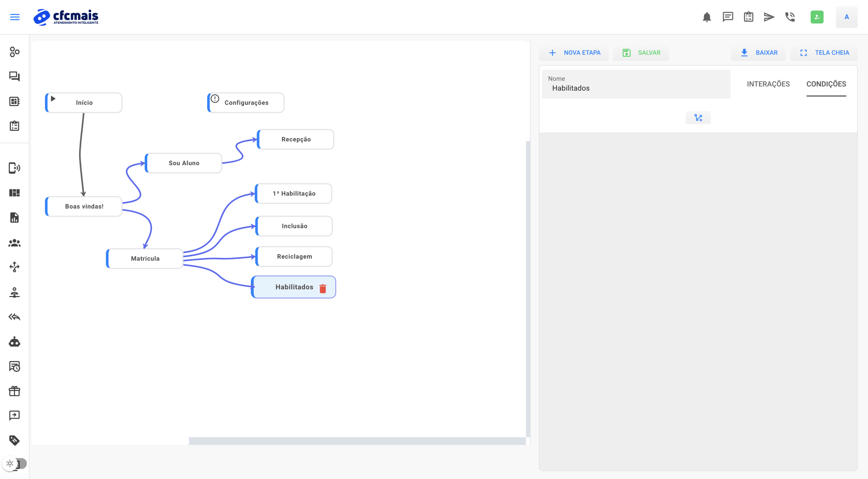
Task: Click the paper plane send icon
Action: (769, 17)
